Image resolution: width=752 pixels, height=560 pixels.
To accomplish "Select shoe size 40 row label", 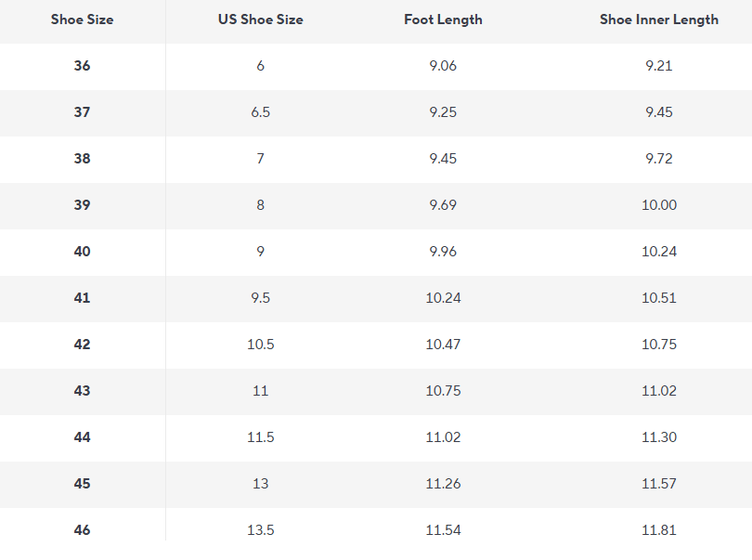I will (x=82, y=252).
